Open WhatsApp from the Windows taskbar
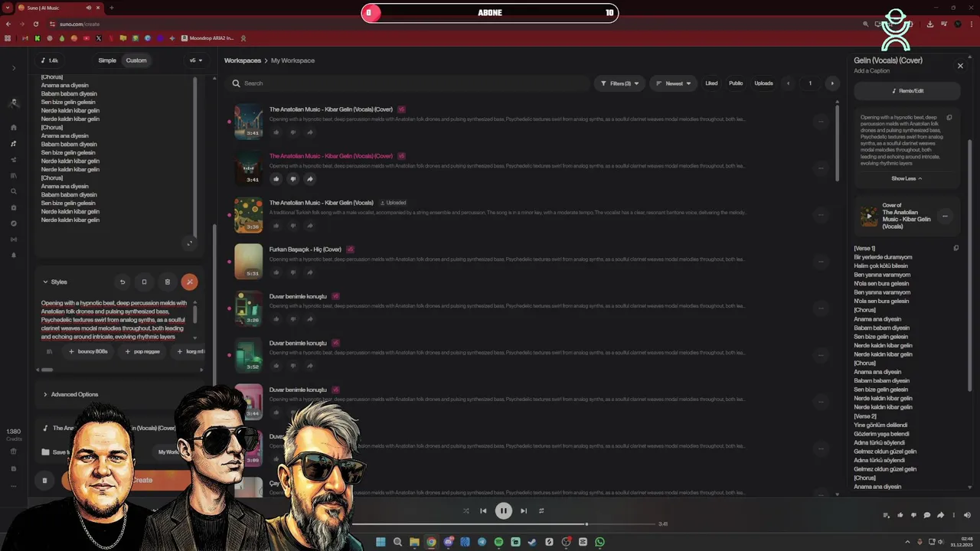 [599, 542]
